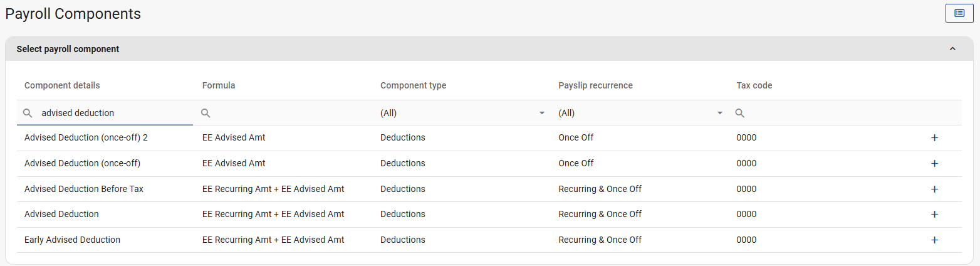
Task: Click search icon in Tax code filter
Action: click(x=739, y=113)
